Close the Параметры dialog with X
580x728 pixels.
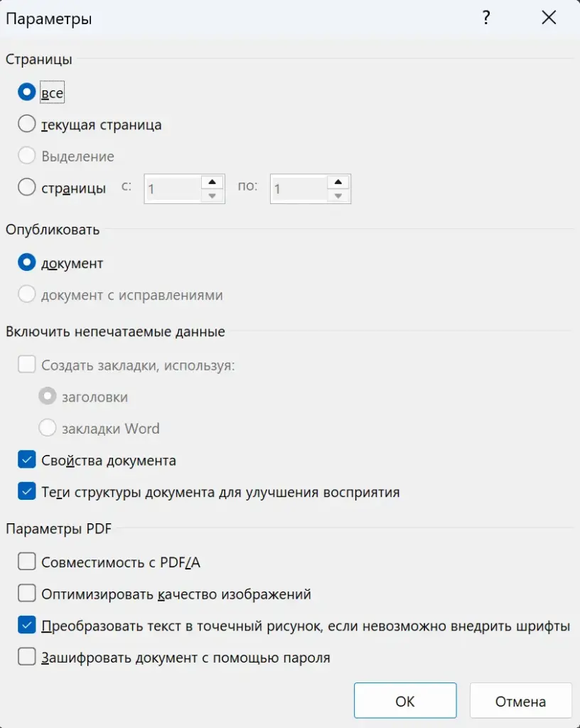click(549, 18)
